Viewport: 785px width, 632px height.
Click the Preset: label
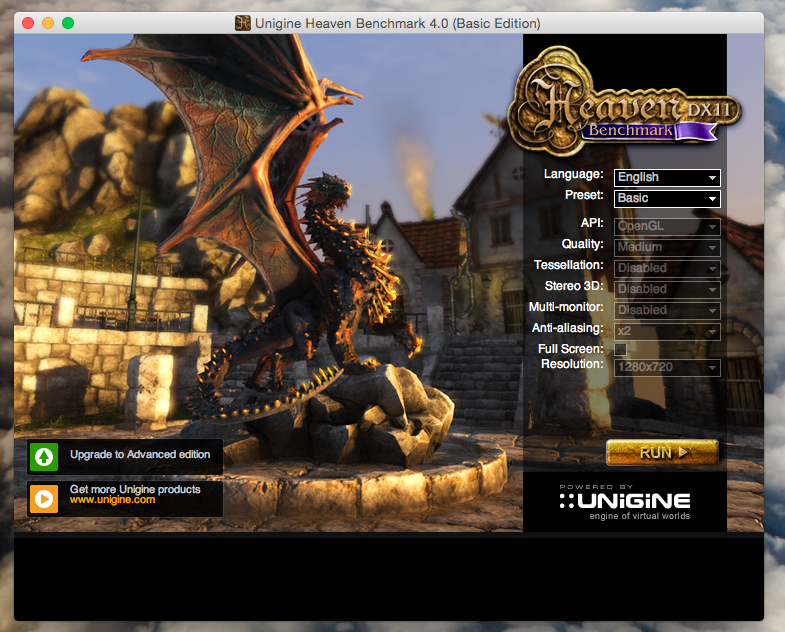584,195
